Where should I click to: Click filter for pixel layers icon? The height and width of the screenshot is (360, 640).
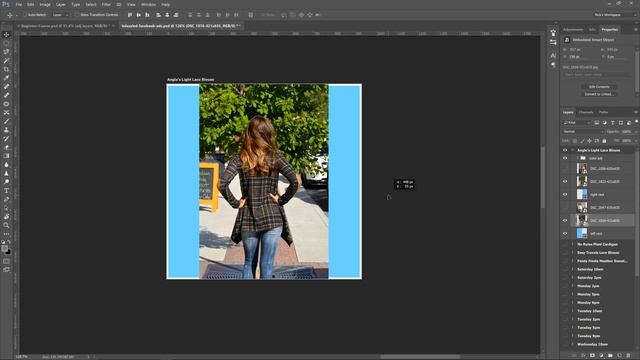tap(596, 122)
